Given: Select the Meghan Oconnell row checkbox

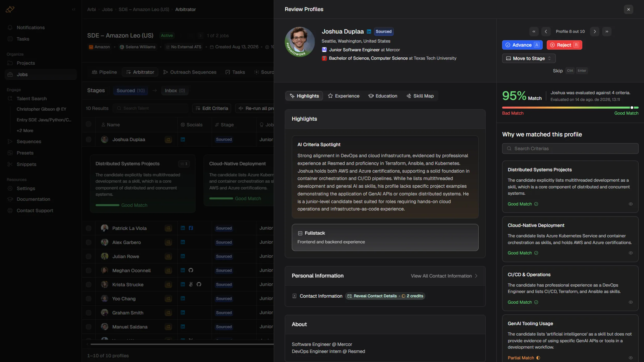Looking at the screenshot, I should [x=89, y=270].
